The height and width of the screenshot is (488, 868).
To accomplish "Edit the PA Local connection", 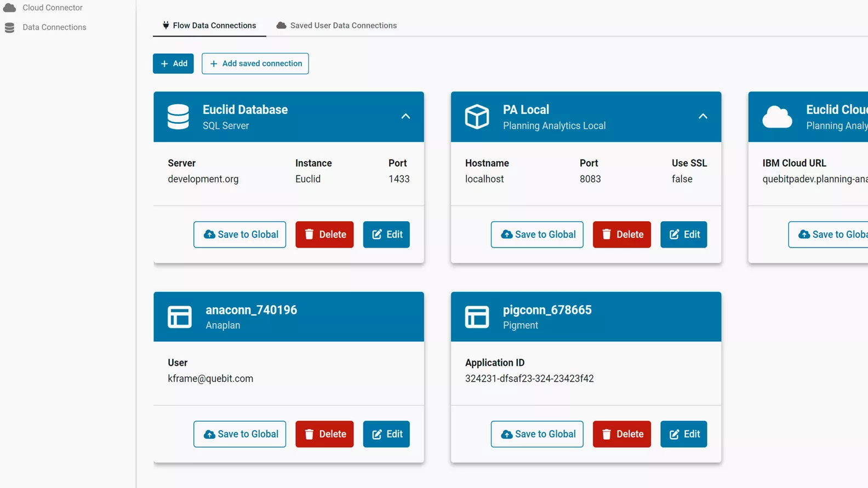I will (683, 234).
